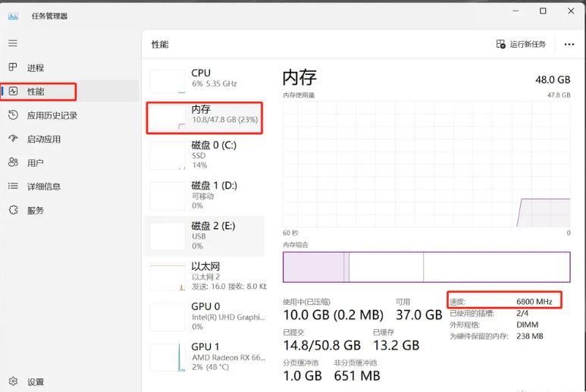This screenshot has width=586, height=392.
Task: Go to 详细信息 page
Action: click(x=44, y=187)
